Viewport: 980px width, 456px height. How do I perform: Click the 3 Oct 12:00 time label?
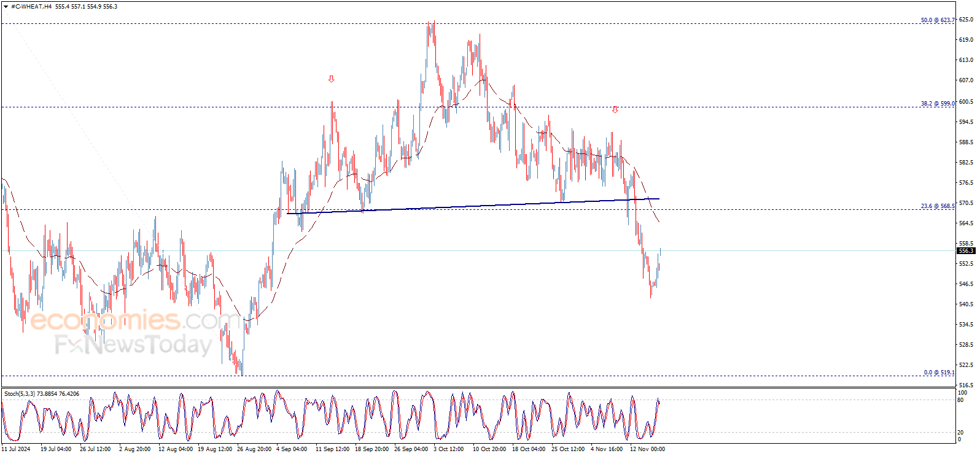(449, 449)
